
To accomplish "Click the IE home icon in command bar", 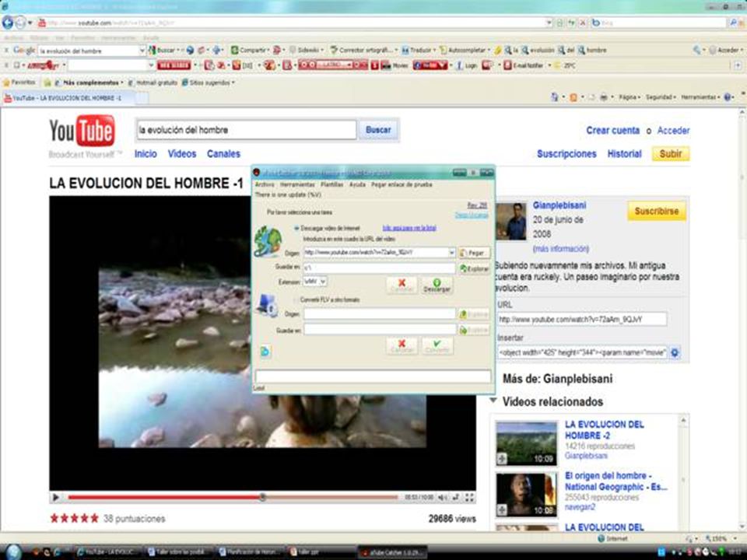I will 555,97.
